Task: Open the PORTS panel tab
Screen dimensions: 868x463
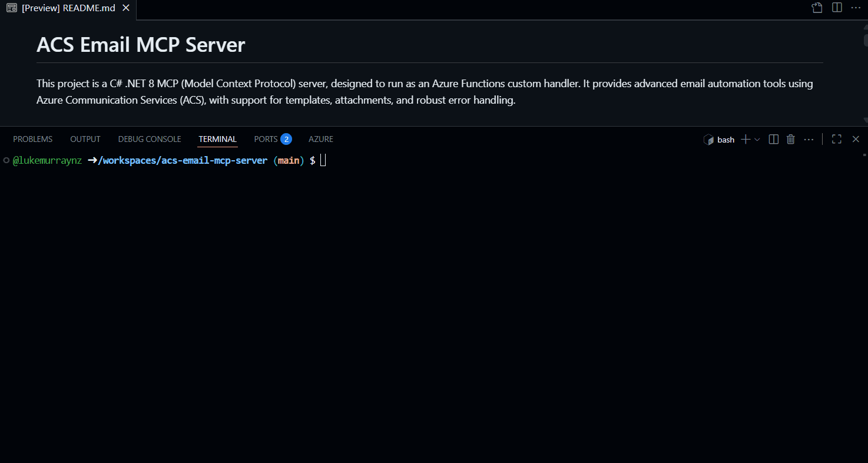Action: (x=266, y=139)
